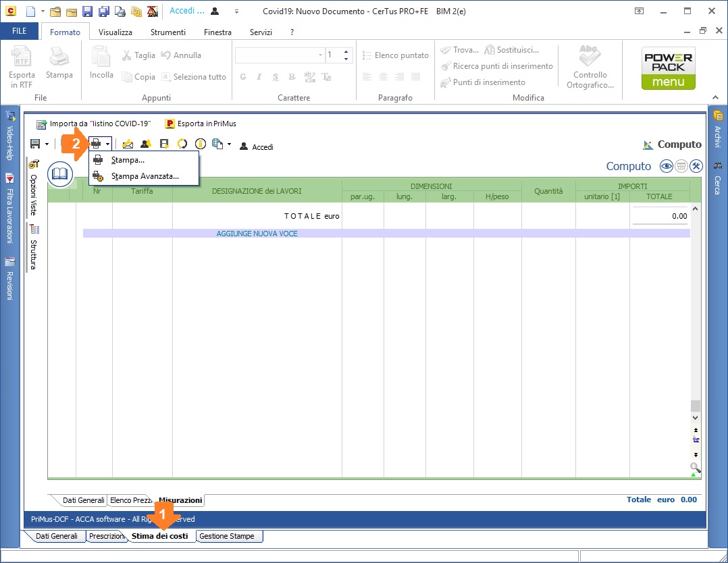Click the save floppy icon in title bar

87,11
